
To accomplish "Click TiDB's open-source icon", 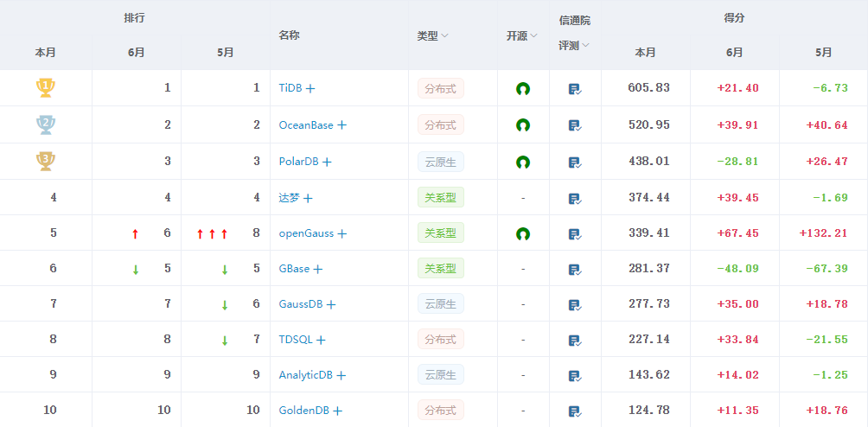I will coord(522,88).
